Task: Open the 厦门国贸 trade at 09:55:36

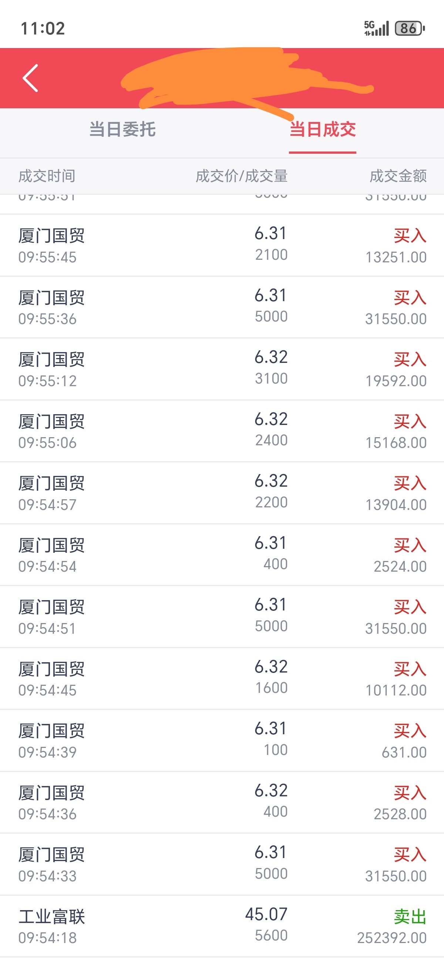Action: [222, 307]
